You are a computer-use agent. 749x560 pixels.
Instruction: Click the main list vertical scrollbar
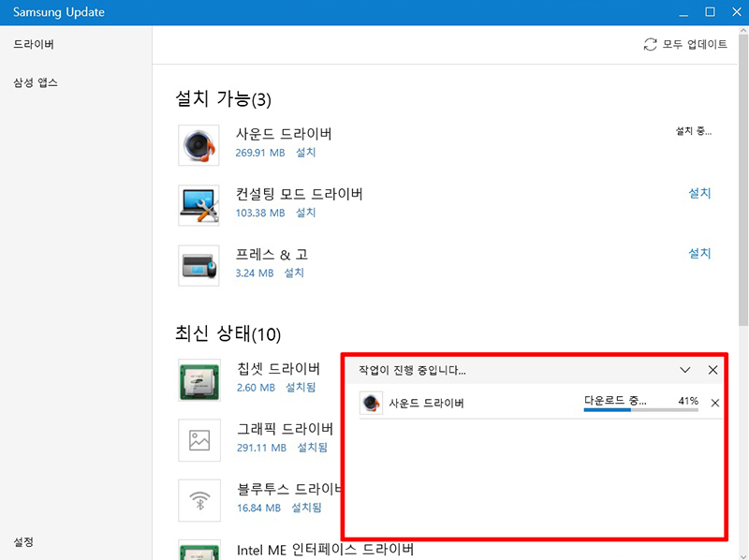[743, 179]
